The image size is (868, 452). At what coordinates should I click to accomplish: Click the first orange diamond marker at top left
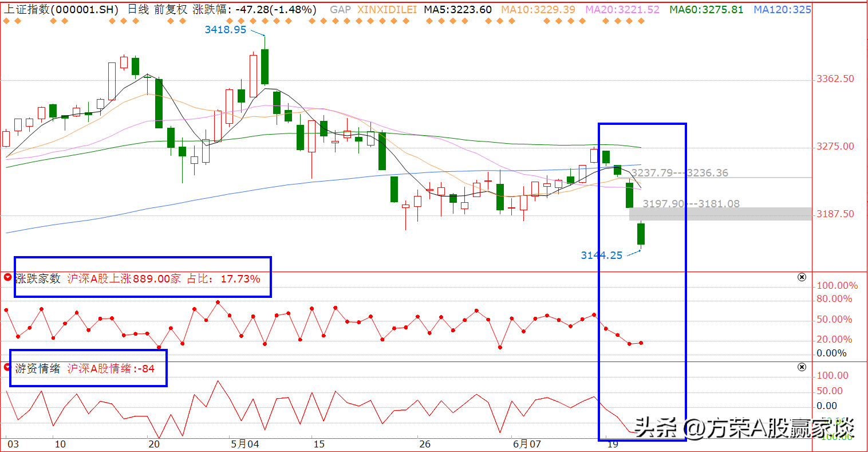coord(7,21)
